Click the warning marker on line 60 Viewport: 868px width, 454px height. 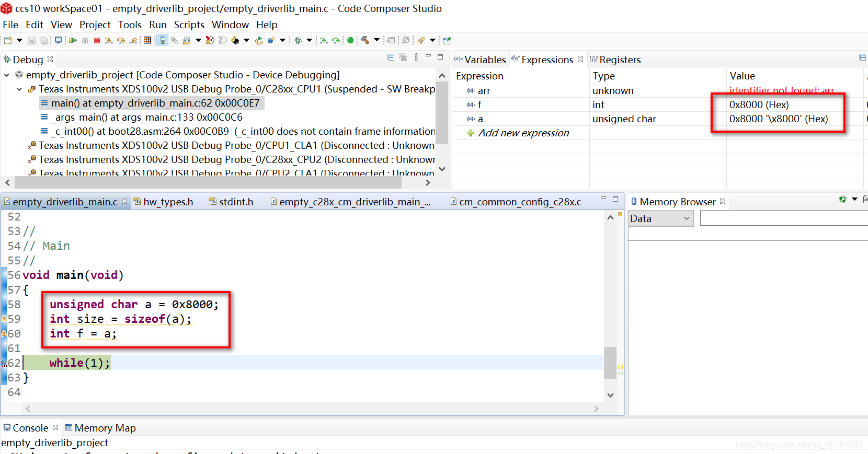point(4,333)
